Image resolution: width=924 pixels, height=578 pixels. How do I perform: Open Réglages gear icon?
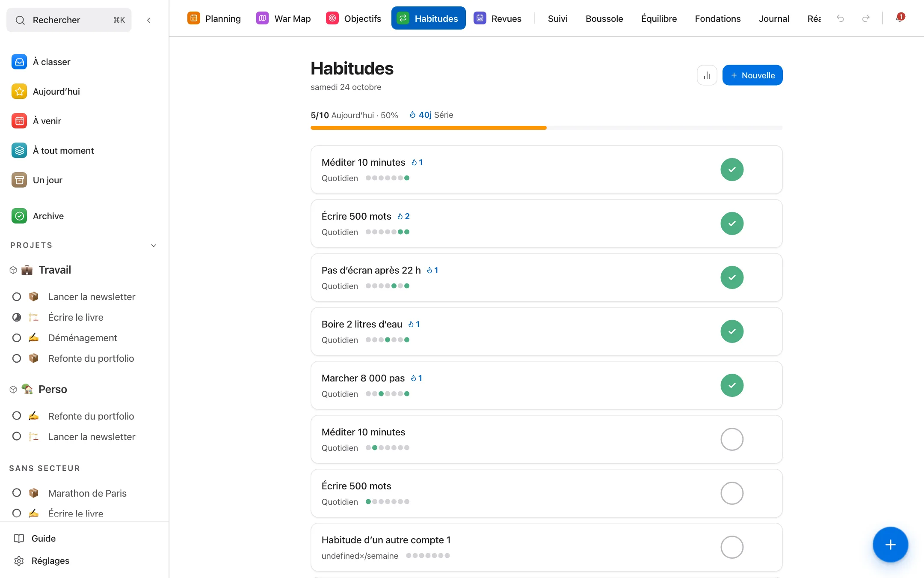click(x=19, y=561)
